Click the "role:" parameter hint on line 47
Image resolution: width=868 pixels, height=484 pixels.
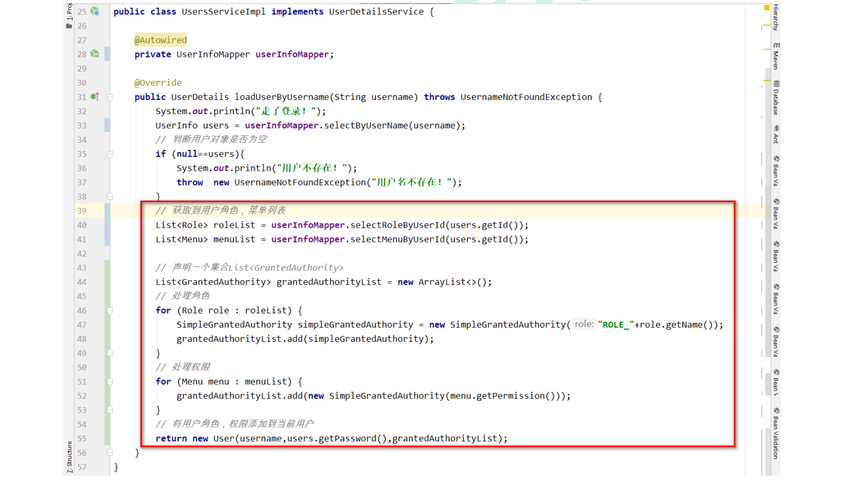(584, 324)
